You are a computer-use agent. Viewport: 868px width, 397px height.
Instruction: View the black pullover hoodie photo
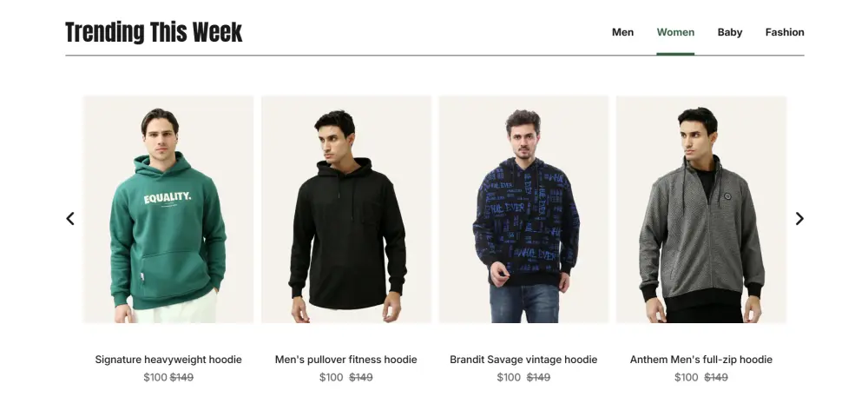[346, 209]
